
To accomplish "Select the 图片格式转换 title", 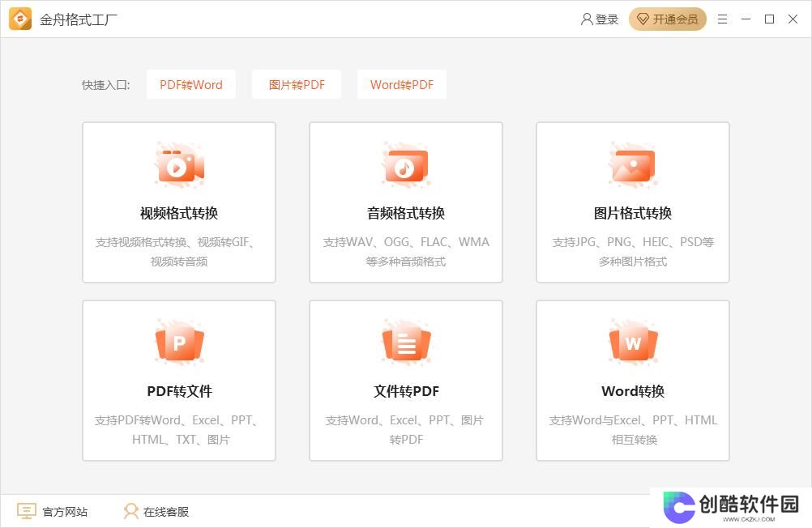I will click(633, 213).
